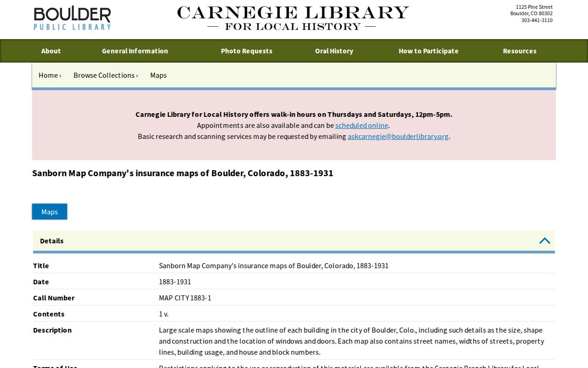Click the Date value 1883-1931
Screen dimensions: 588x368
175,282
